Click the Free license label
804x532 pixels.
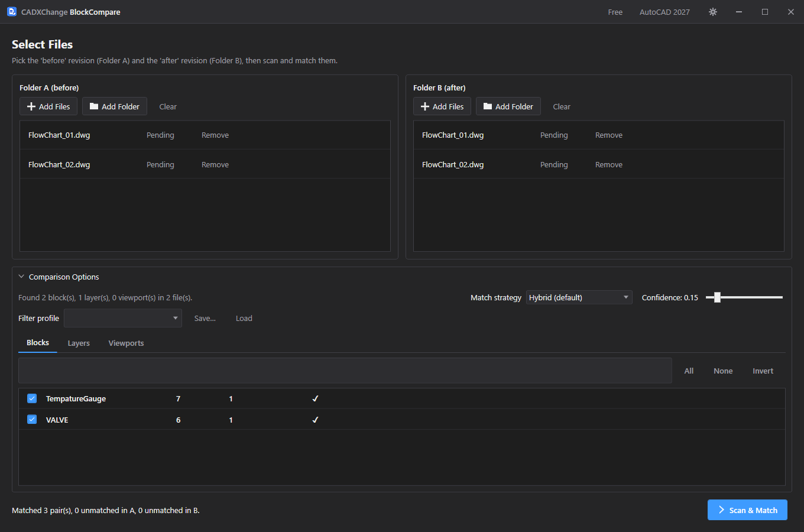tap(615, 12)
